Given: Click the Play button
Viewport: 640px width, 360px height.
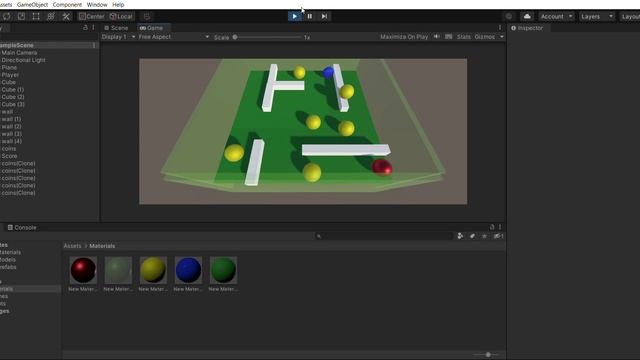Looking at the screenshot, I should (x=294, y=16).
